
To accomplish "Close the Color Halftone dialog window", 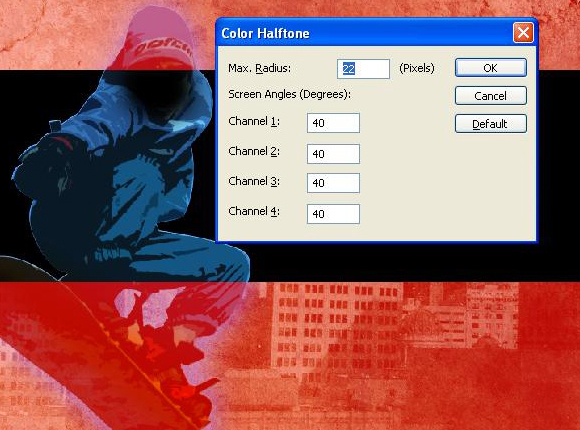I will (523, 33).
